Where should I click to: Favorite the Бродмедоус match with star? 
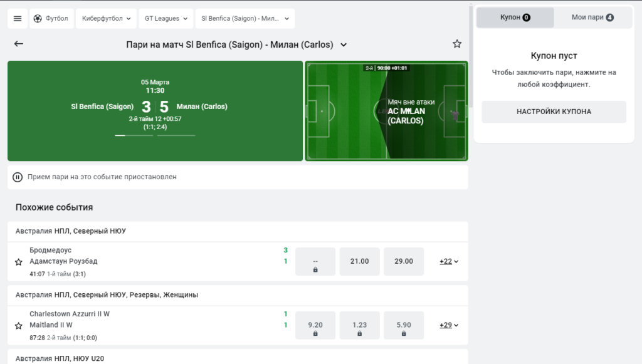[x=18, y=262]
